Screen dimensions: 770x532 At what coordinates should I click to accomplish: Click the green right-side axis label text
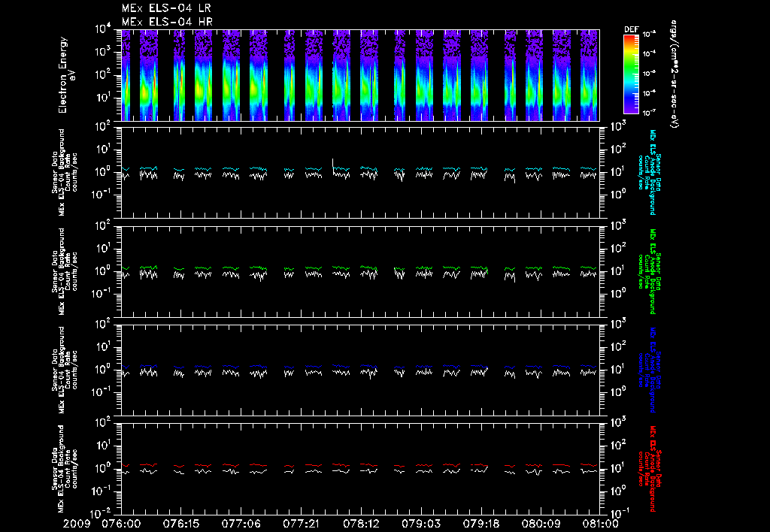tap(649, 271)
